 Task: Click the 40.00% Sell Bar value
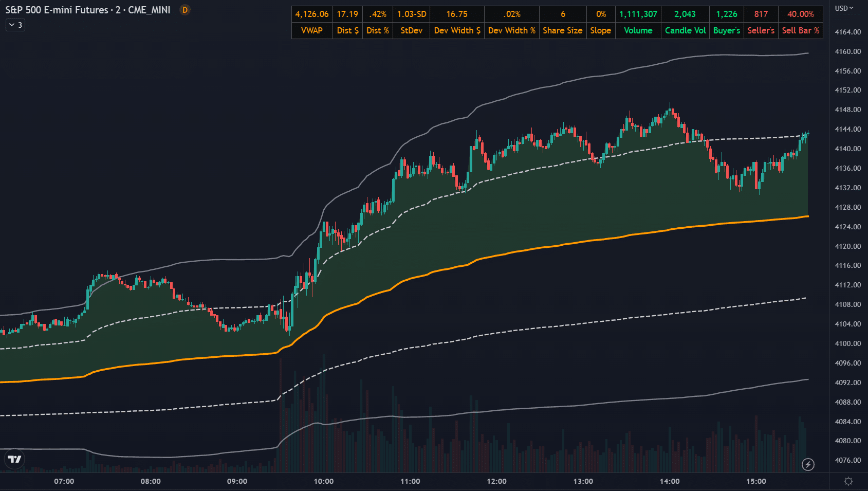[x=801, y=14]
